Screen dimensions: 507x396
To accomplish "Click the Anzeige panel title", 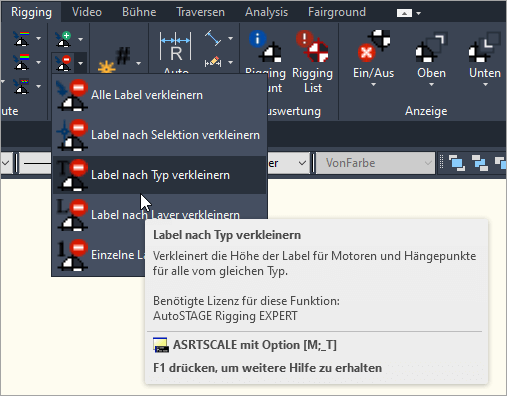I will 426,111.
